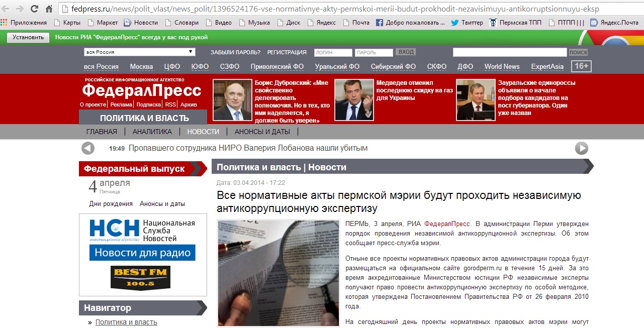The height and width of the screenshot is (328, 644).
Task: Select the ДФО menu item
Action: [466, 66]
